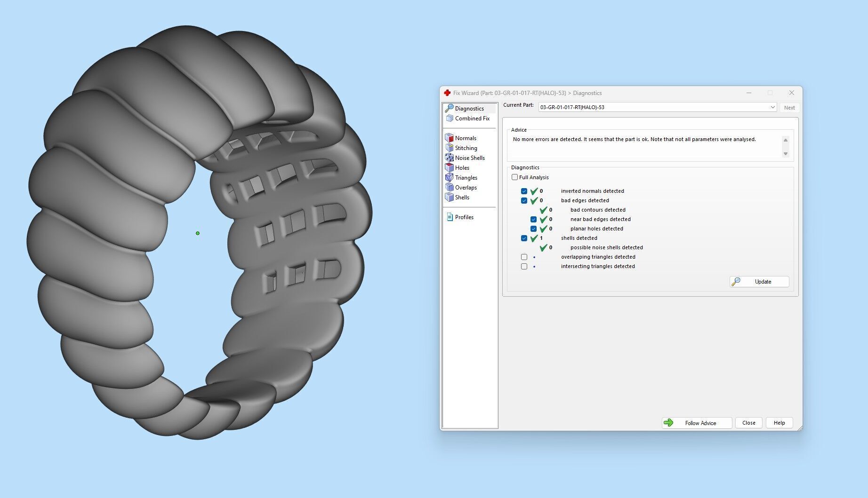The width and height of the screenshot is (868, 498).
Task: Uncheck shells detected checkbox
Action: pos(524,238)
